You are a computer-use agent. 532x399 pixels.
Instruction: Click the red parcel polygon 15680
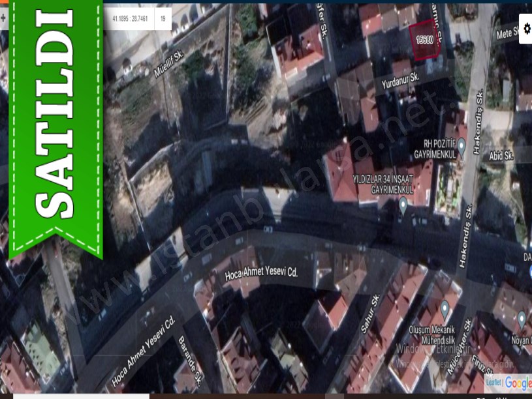(x=424, y=40)
